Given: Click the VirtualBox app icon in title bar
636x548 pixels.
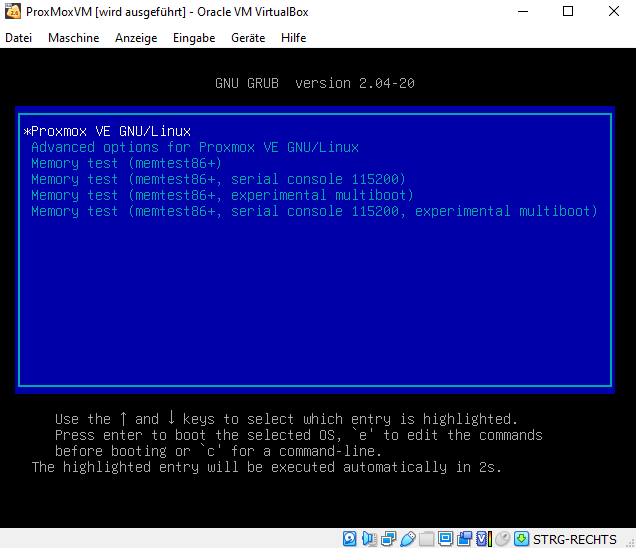Looking at the screenshot, I should pos(13,12).
